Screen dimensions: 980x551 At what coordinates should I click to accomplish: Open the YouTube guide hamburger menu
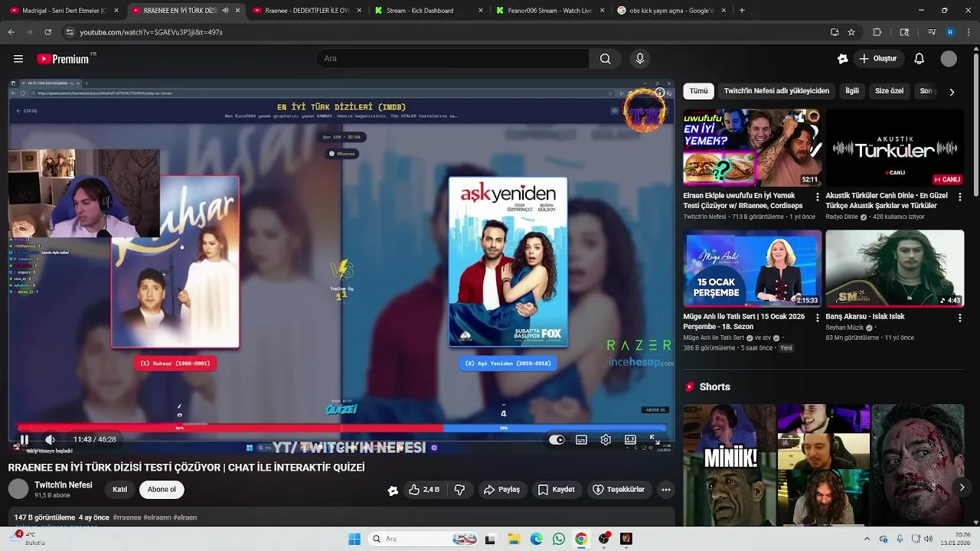tap(18, 59)
